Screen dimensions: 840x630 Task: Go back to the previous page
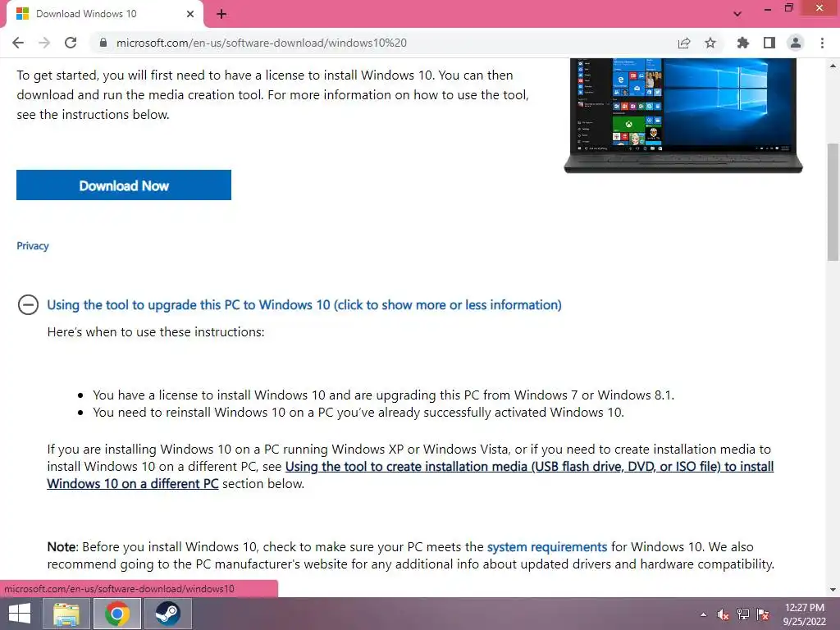[18, 43]
